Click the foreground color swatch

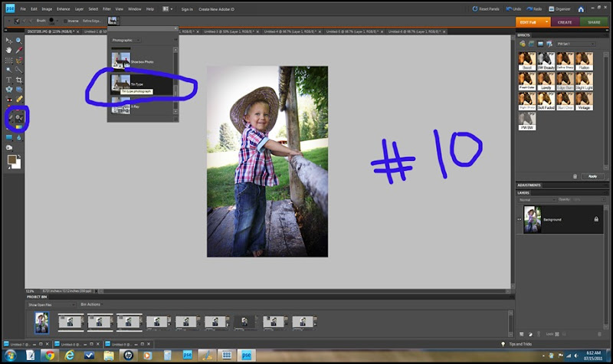click(11, 159)
